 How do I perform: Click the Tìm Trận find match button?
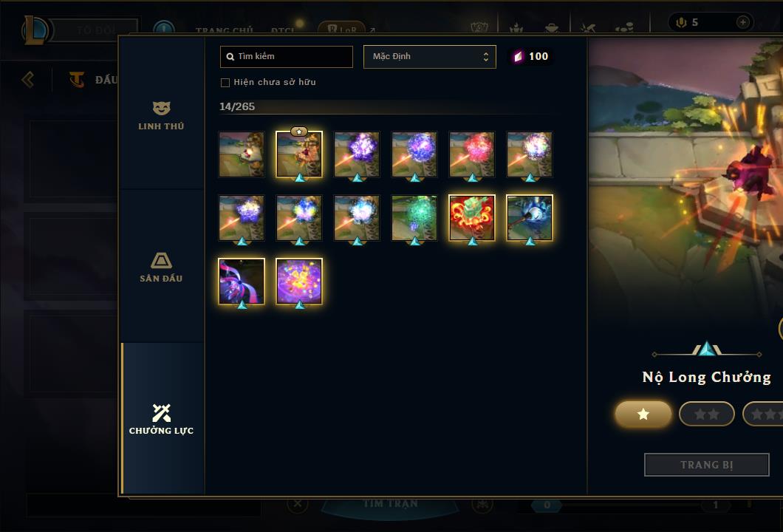tap(390, 503)
